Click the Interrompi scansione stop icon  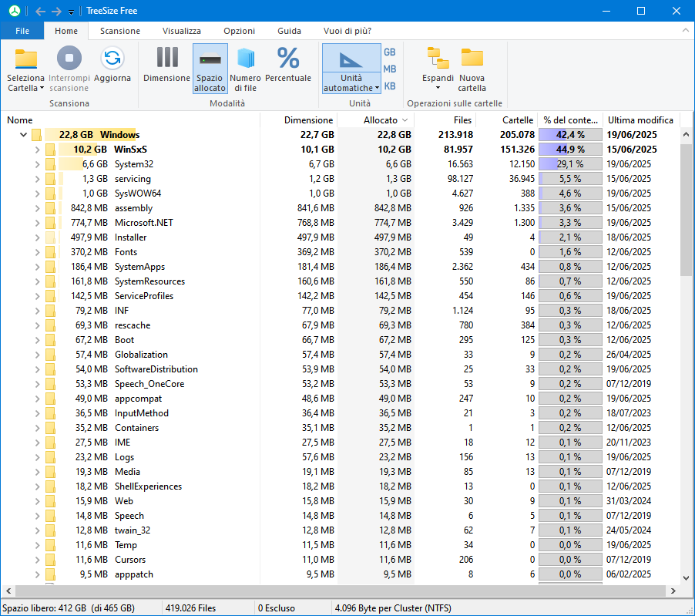tap(69, 58)
